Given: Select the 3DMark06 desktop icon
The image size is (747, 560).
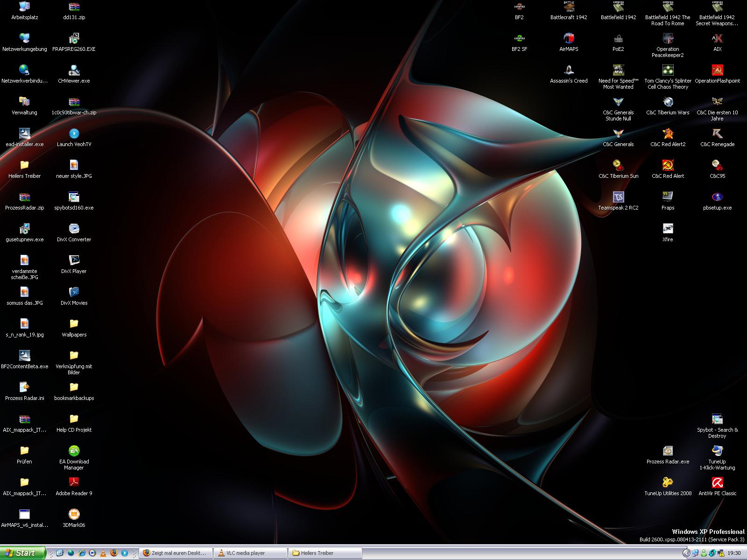Looking at the screenshot, I should coord(74,515).
